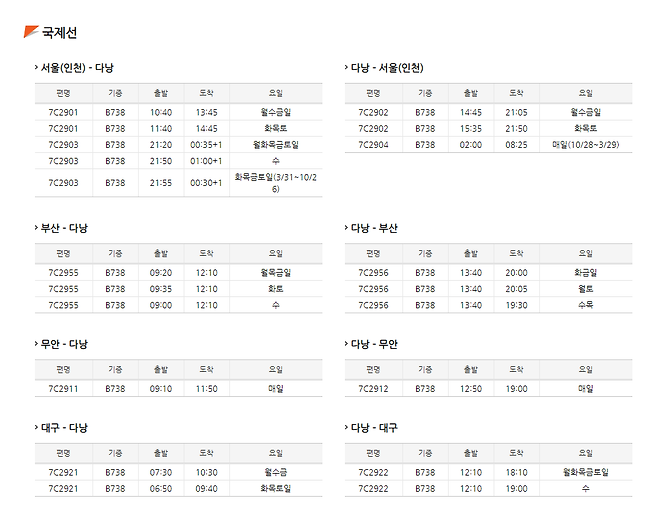Select flight 7C2911 in 무안 - 다낭 table

pyautogui.click(x=63, y=388)
